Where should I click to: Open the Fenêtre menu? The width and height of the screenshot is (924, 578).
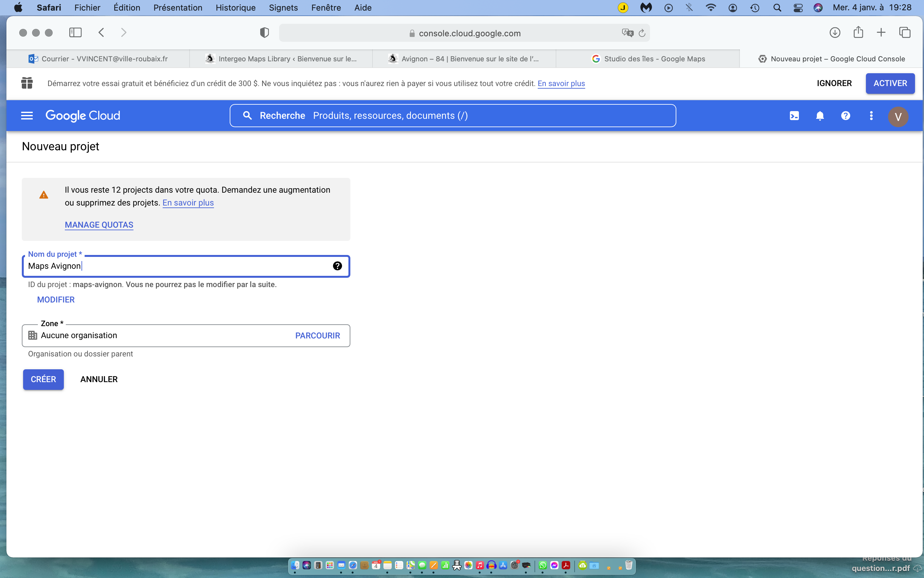click(x=326, y=8)
